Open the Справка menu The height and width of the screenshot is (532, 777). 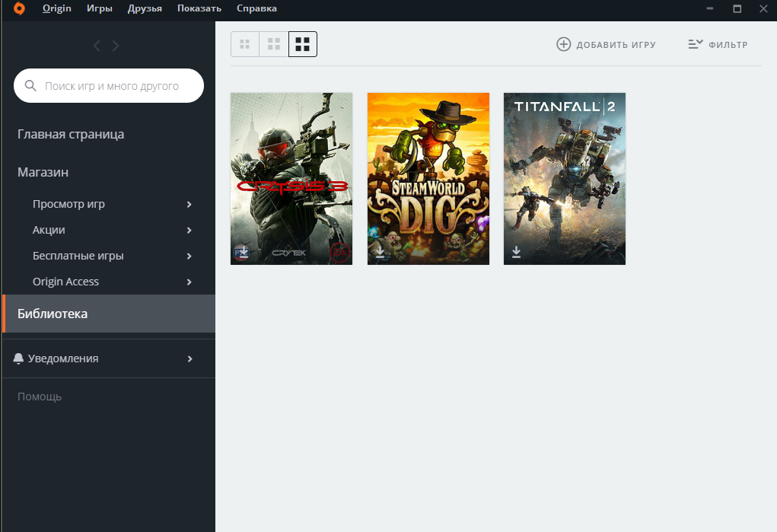[256, 8]
